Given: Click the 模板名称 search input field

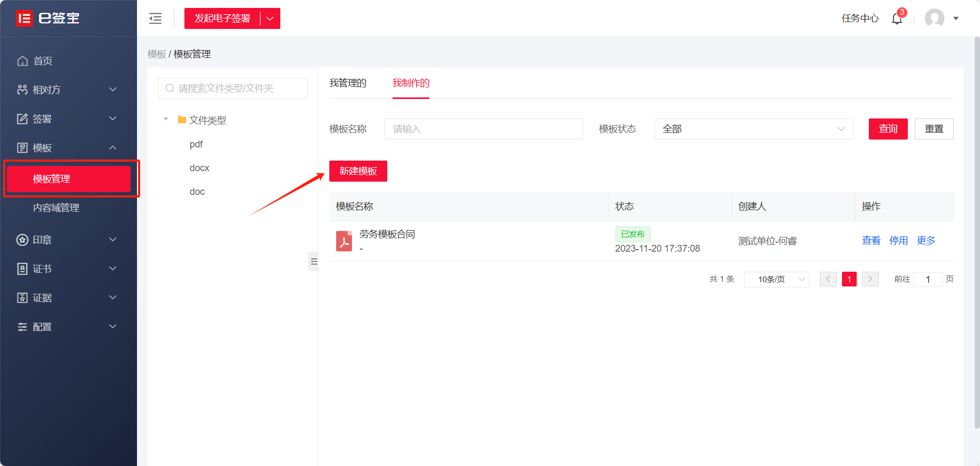Looking at the screenshot, I should [483, 129].
